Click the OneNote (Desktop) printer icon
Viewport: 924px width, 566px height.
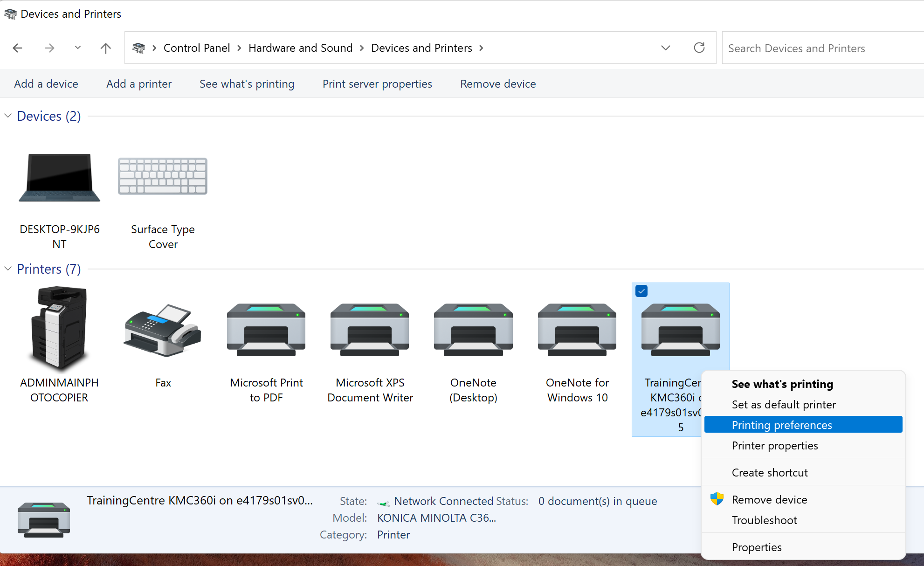(473, 330)
